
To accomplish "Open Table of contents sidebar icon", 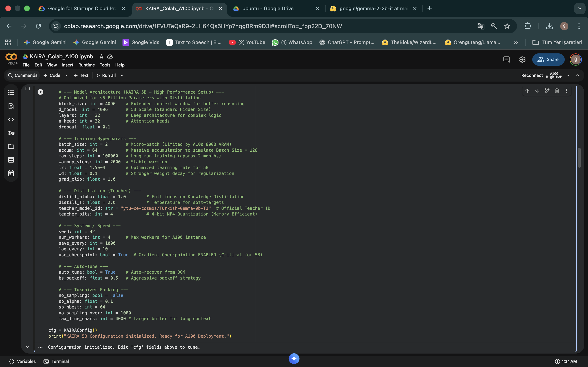I will [x=11, y=93].
